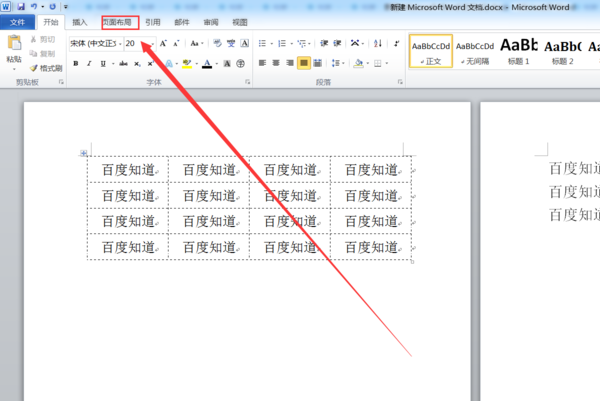This screenshot has height=401, width=600.
Task: Click the font color A button
Action: coord(207,64)
